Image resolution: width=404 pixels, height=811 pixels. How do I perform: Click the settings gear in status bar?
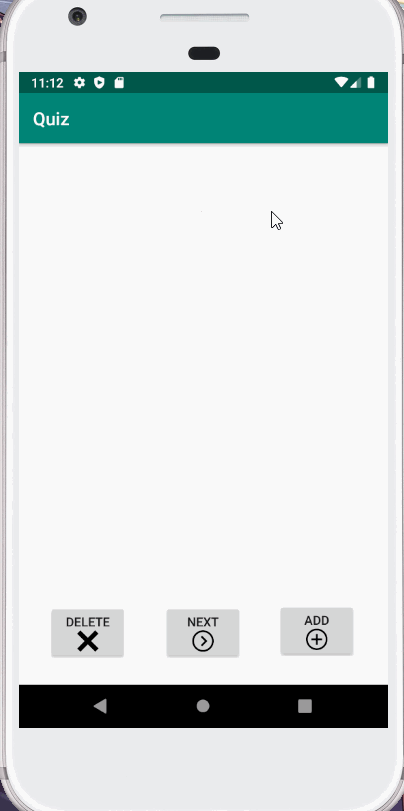tap(79, 83)
